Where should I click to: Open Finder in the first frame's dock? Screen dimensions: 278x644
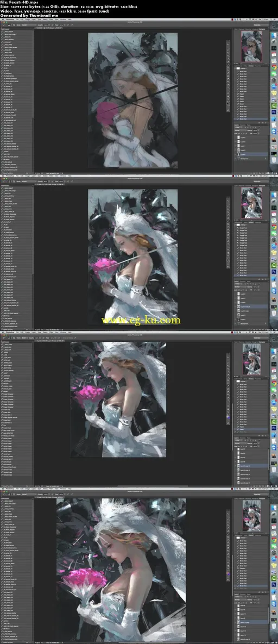(274, 35)
